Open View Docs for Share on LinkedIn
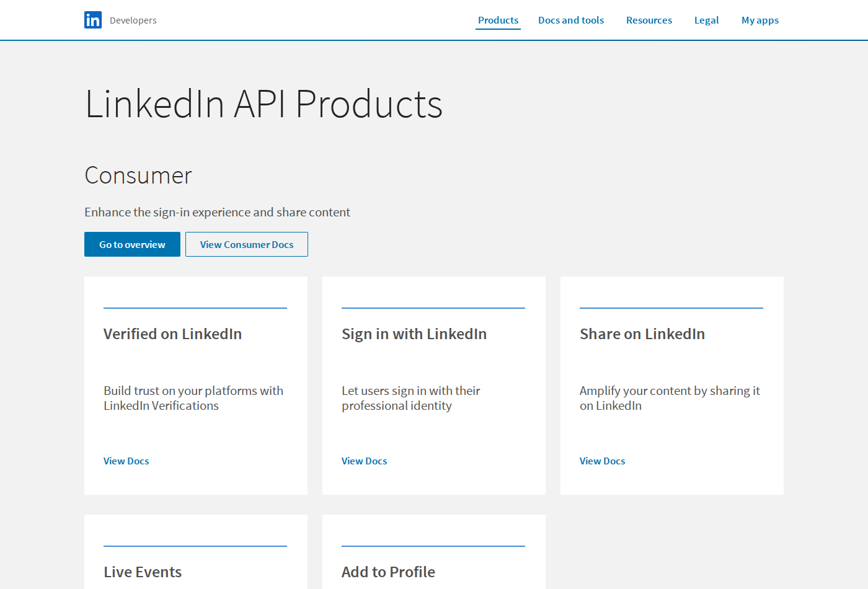 (x=603, y=461)
